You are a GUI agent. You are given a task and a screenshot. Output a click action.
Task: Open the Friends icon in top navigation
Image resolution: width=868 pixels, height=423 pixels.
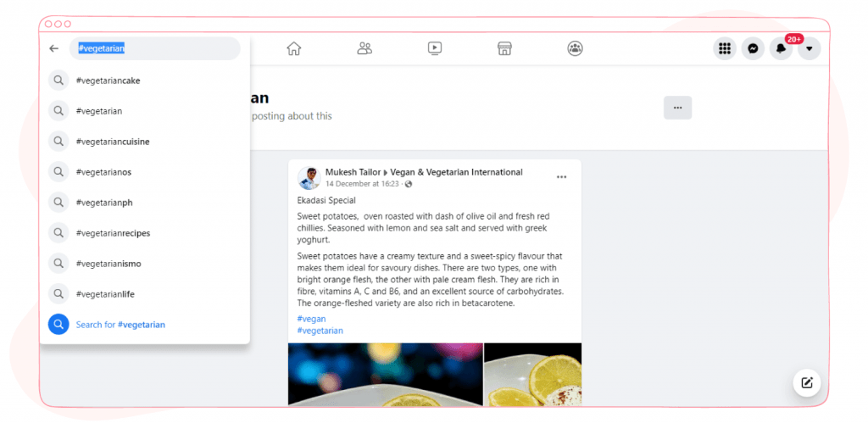tap(364, 48)
